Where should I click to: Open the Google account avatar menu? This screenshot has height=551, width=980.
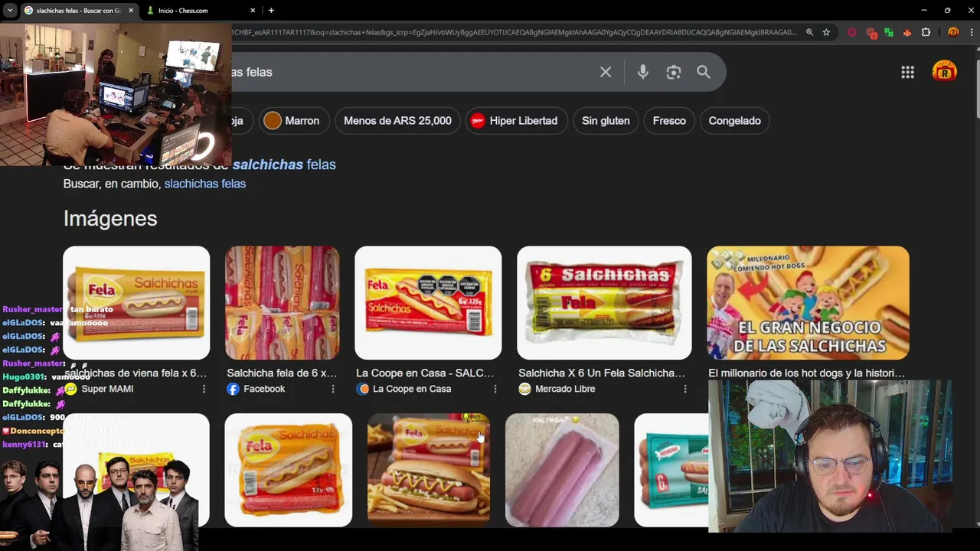[x=944, y=72]
